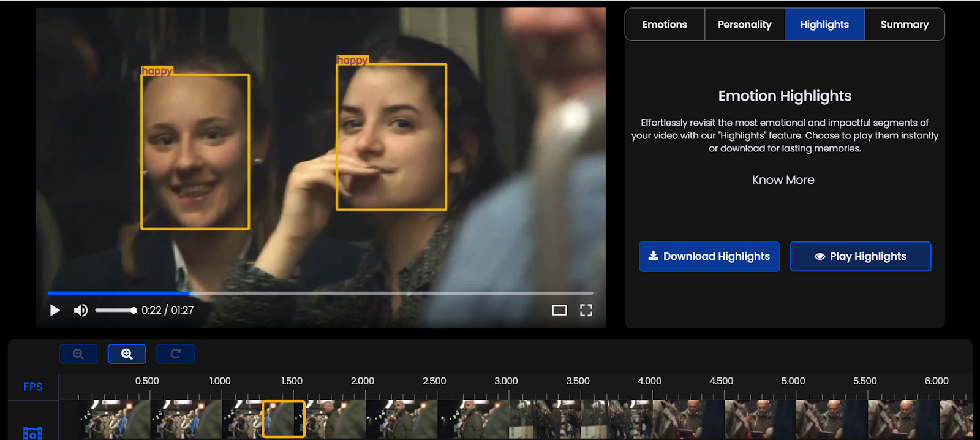Select the Highlights tab
The width and height of the screenshot is (980, 440).
(x=824, y=25)
